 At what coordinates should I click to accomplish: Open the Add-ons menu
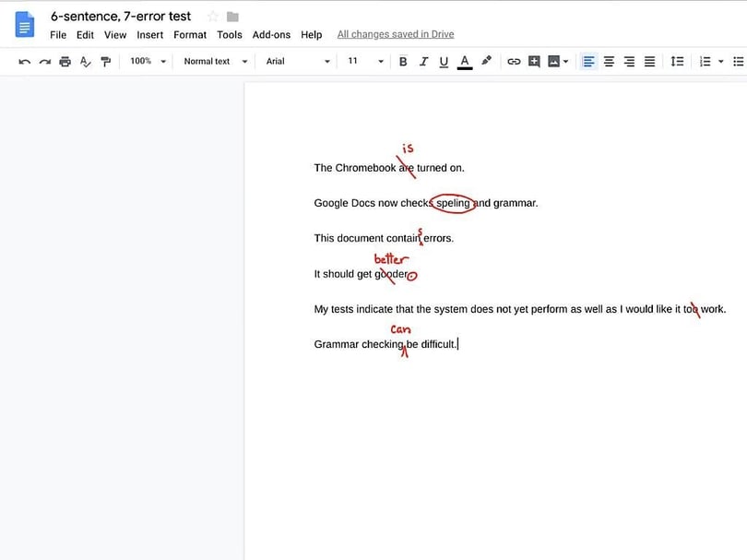271,34
